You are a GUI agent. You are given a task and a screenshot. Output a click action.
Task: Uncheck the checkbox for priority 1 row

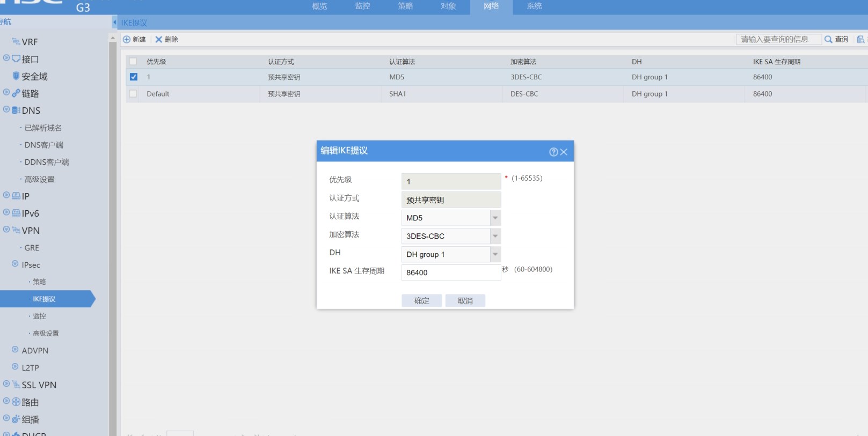coord(134,77)
